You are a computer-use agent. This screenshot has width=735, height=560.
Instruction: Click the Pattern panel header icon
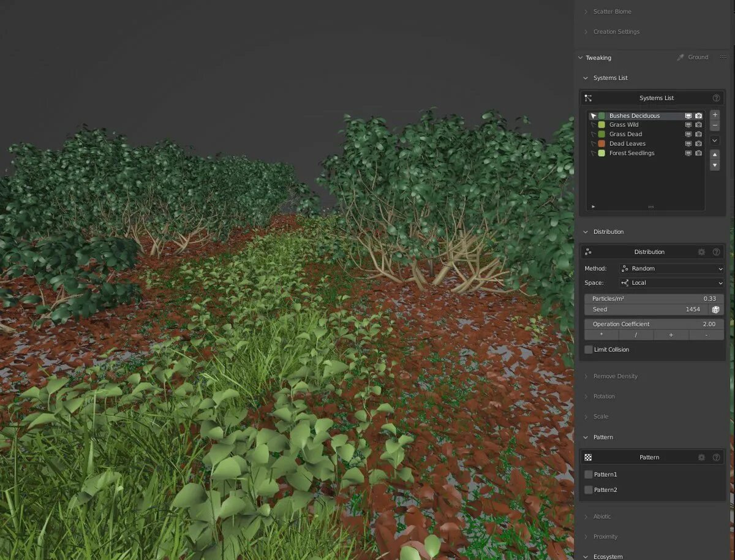click(588, 457)
